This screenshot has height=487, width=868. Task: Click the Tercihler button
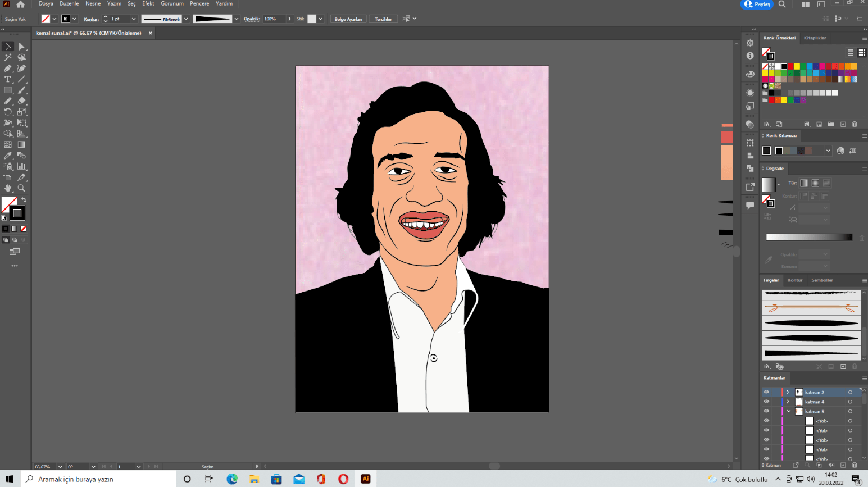coord(383,19)
